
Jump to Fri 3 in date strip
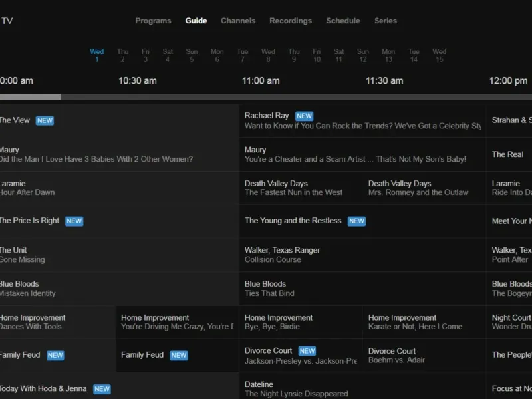point(145,55)
